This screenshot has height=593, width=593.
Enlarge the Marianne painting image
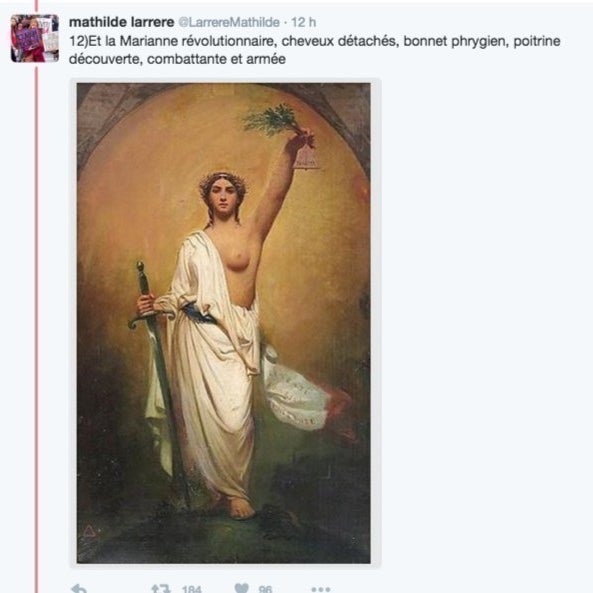pos(224,323)
